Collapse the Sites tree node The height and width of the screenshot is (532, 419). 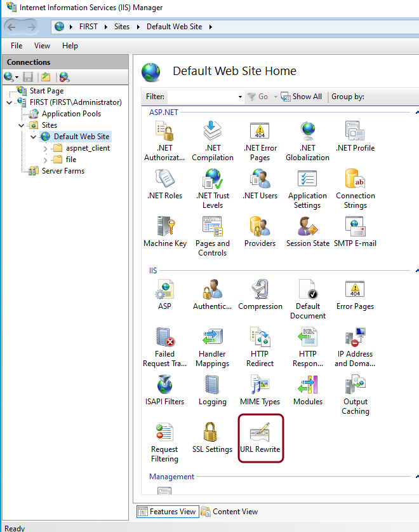(22, 126)
